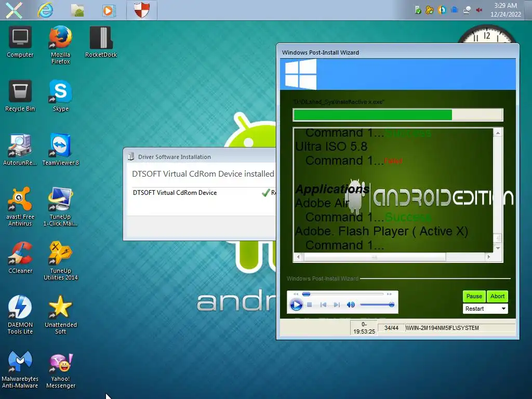This screenshot has height=399, width=532.
Task: Click the down arrow in install log scrollbar
Action: click(498, 248)
